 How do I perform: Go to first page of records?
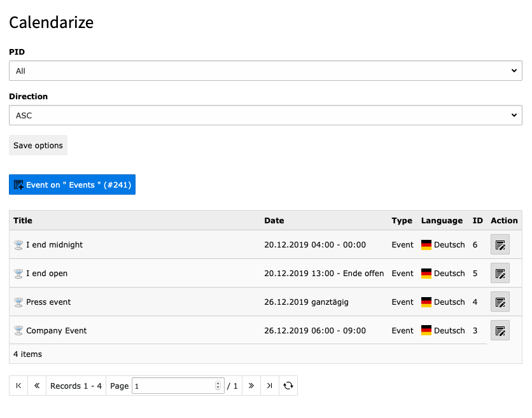coord(18,386)
